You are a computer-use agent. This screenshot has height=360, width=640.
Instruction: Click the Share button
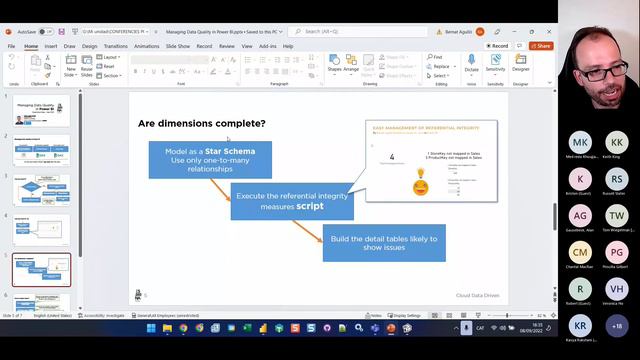pyautogui.click(x=541, y=46)
